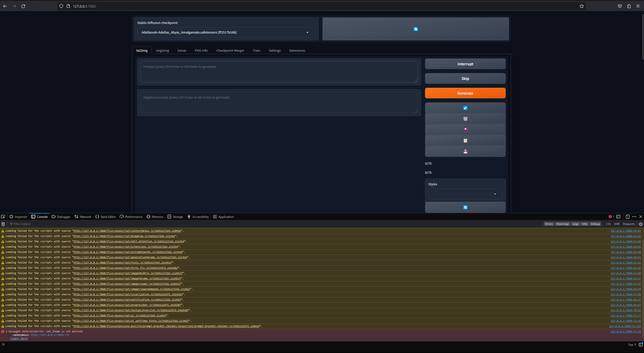Click the trash icon to clear prompts
The image size is (644, 353).
[465, 119]
